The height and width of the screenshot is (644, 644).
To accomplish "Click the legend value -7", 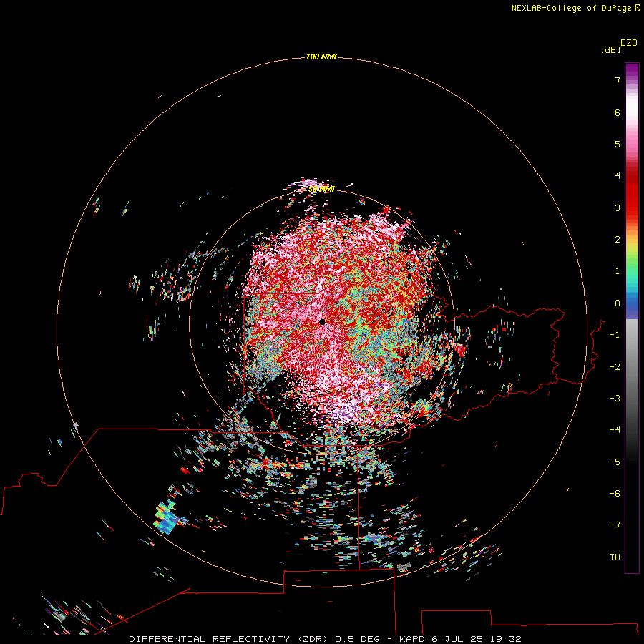I will point(615,525).
